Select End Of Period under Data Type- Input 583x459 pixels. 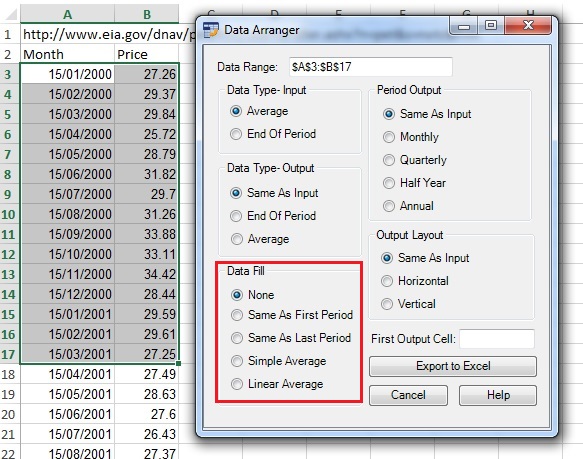273,134
